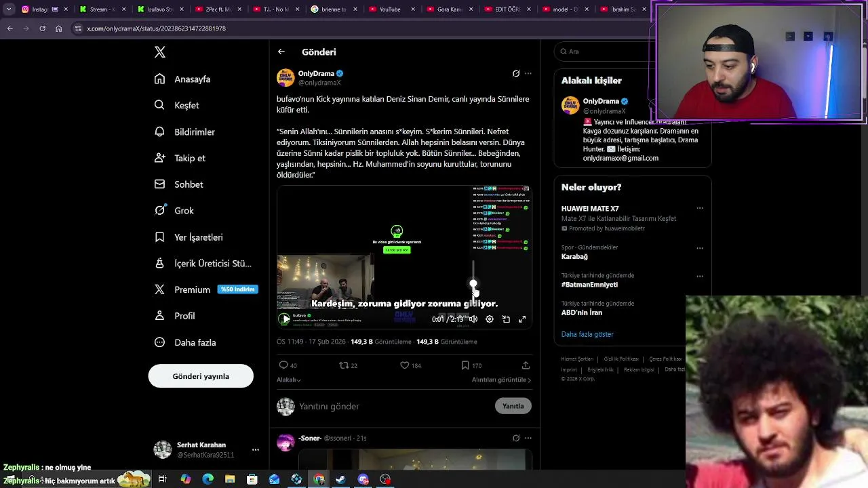Click the Yanıtını gönder reply field

pos(393,406)
